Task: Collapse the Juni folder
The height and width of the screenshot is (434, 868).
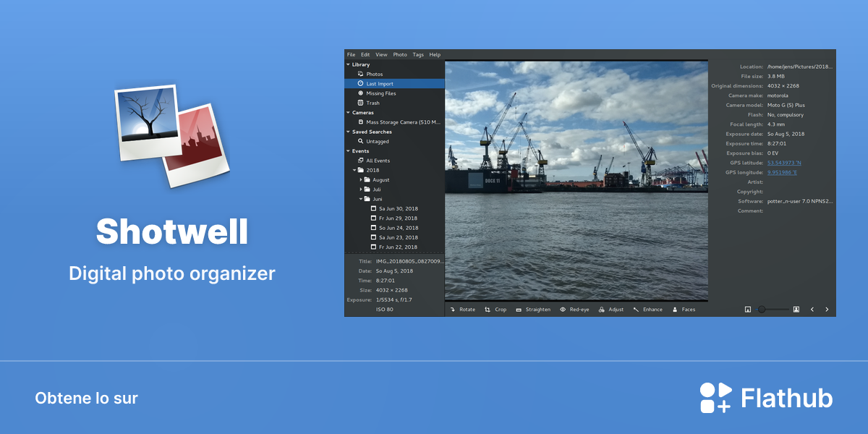Action: tap(361, 199)
